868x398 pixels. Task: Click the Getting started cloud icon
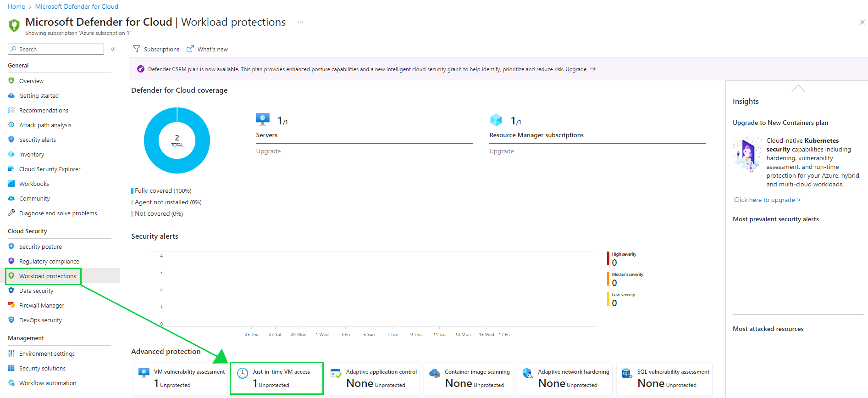click(x=11, y=95)
